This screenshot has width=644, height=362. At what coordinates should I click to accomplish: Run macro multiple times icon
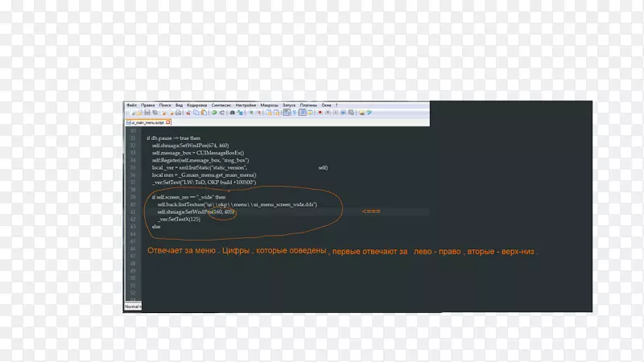(344, 113)
